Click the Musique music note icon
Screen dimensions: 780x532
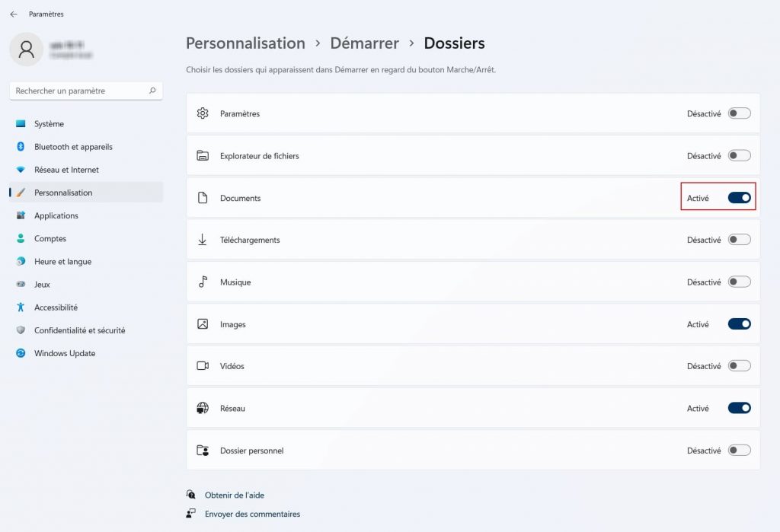click(203, 282)
